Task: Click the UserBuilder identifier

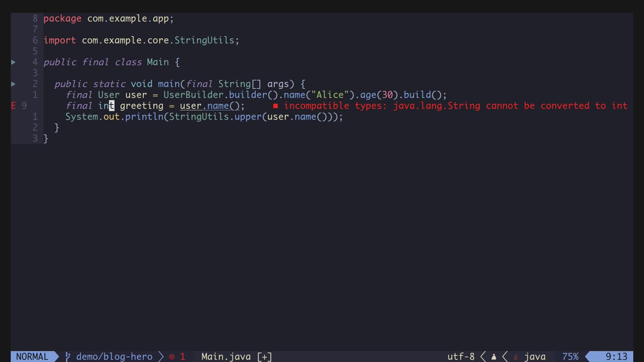Action: coord(193,95)
